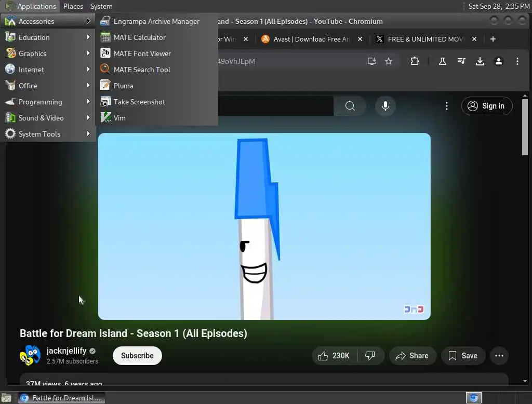Open a new browser tab
This screenshot has height=404, width=532.
(x=493, y=39)
